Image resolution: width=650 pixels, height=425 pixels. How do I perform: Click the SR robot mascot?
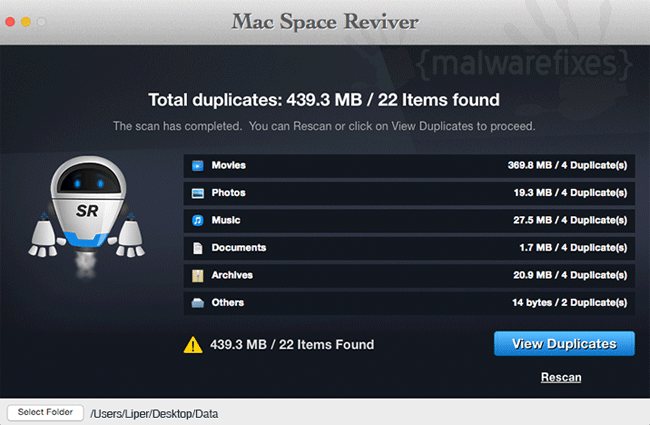point(87,216)
